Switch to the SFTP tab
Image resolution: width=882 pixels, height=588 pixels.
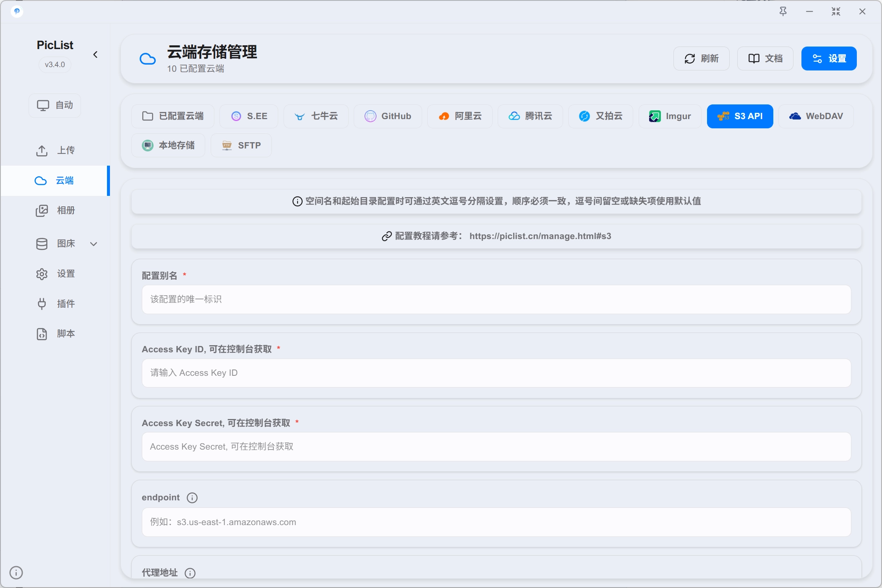click(241, 146)
